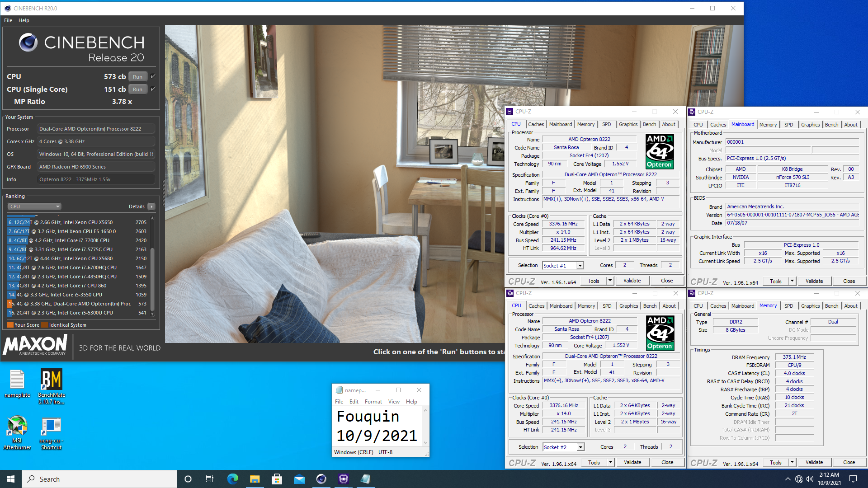Image resolution: width=868 pixels, height=488 pixels.
Task: Click Tools button in Socket #2 CPU-Z
Action: coord(594,462)
